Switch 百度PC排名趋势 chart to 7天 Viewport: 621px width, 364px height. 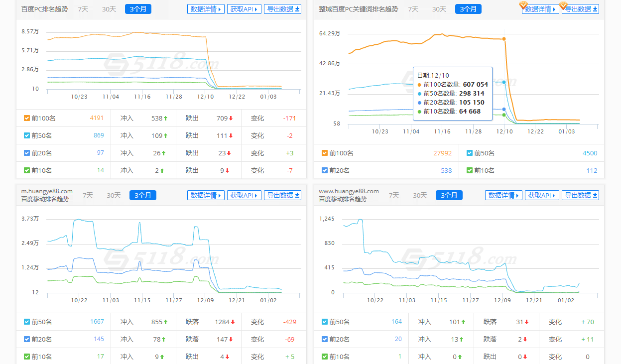[x=83, y=9]
